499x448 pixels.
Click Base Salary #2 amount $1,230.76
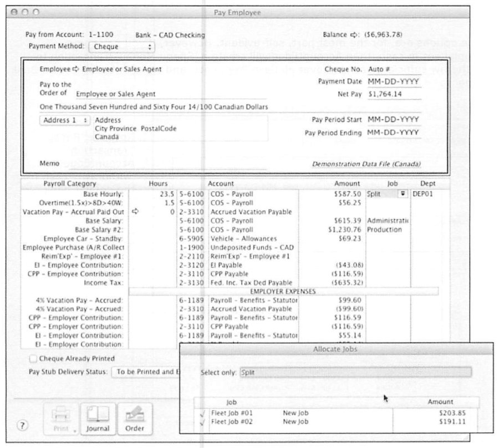tap(345, 230)
